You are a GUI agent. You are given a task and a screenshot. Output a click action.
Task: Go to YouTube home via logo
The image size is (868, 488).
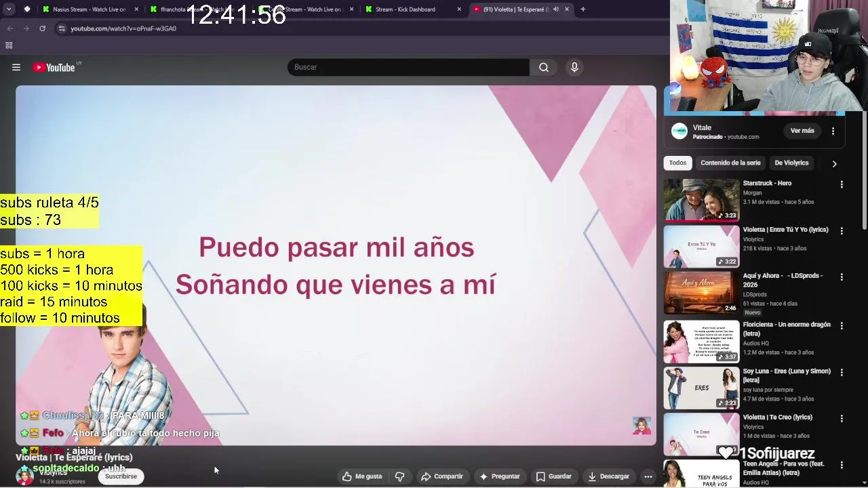pos(54,67)
